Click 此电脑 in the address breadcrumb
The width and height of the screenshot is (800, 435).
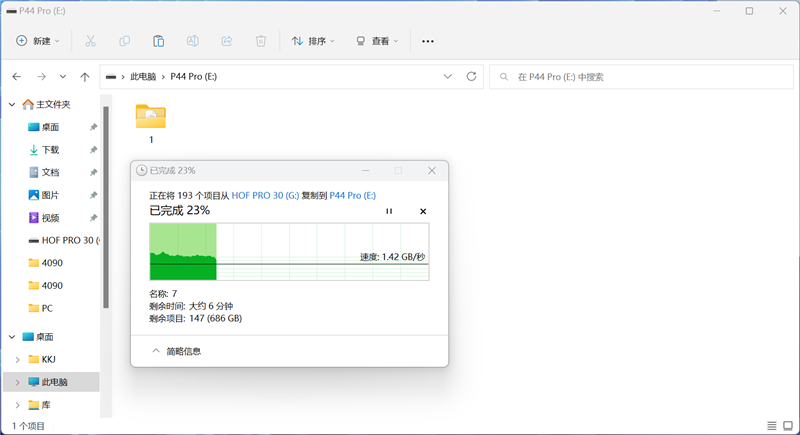pyautogui.click(x=143, y=76)
